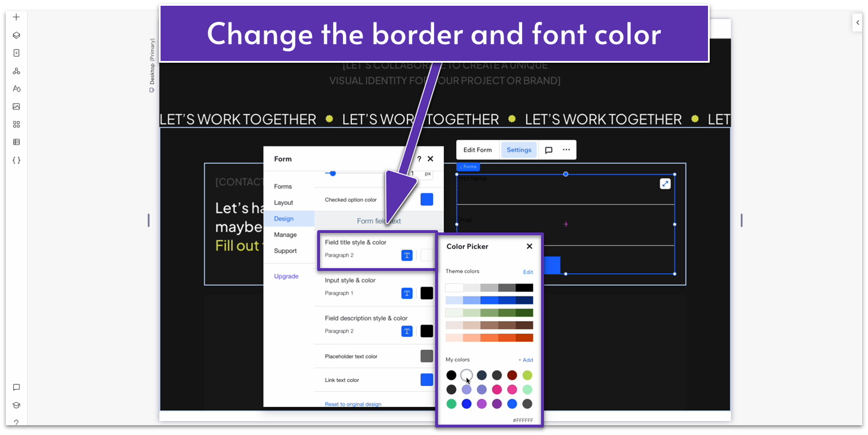Click Edit next to Theme colors
Image resolution: width=868 pixels, height=435 pixels.
[528, 272]
